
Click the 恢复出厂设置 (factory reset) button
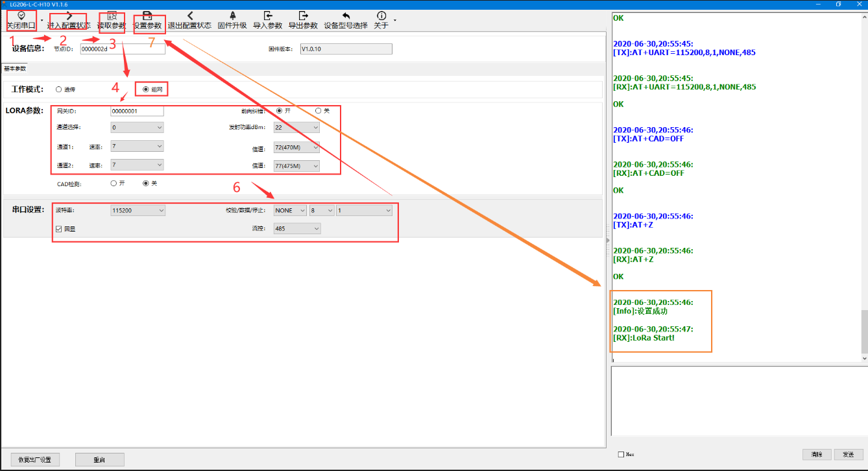click(35, 459)
